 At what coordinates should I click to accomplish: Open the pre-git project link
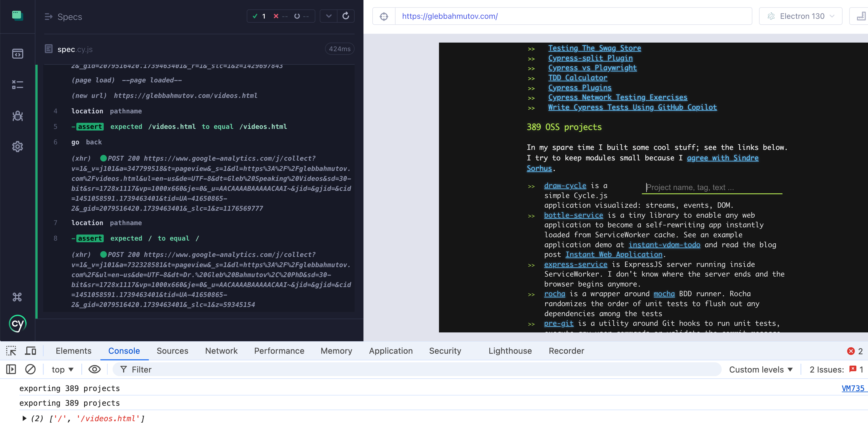click(559, 324)
